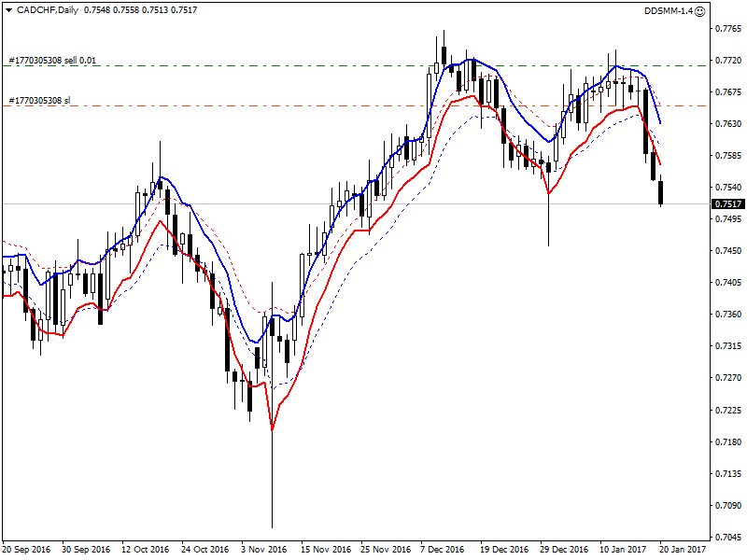The image size is (747, 560).
Task: Click the 10 Jan 2017 date label
Action: coord(623,550)
